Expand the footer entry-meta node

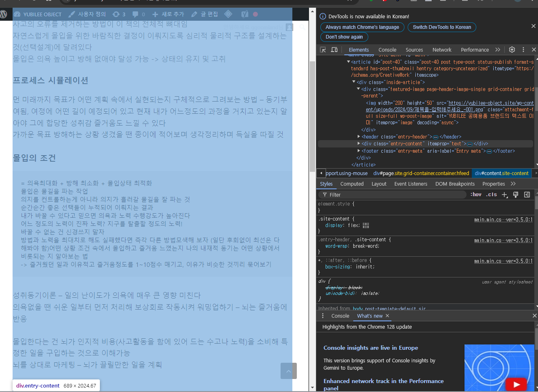[359, 151]
